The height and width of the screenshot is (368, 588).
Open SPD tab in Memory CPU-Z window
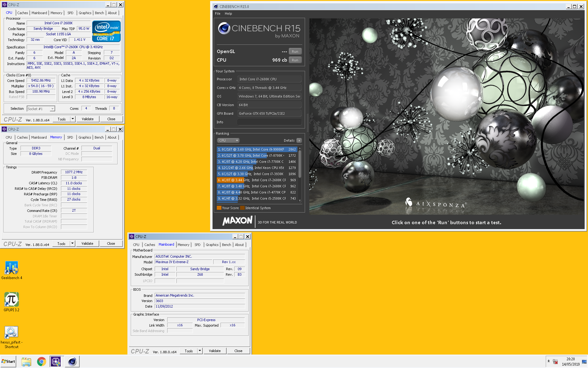(x=70, y=137)
